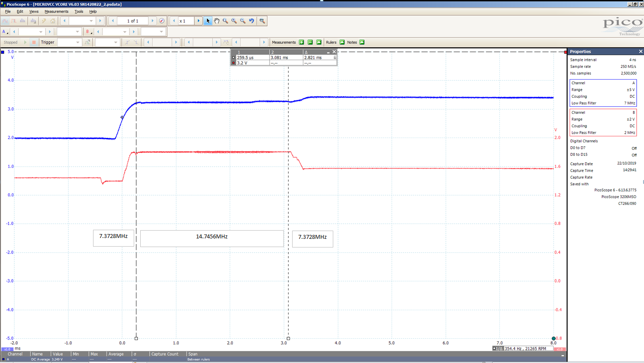Image resolution: width=644 pixels, height=363 pixels.
Task: Activate the hand pan tool
Action: point(217,20)
